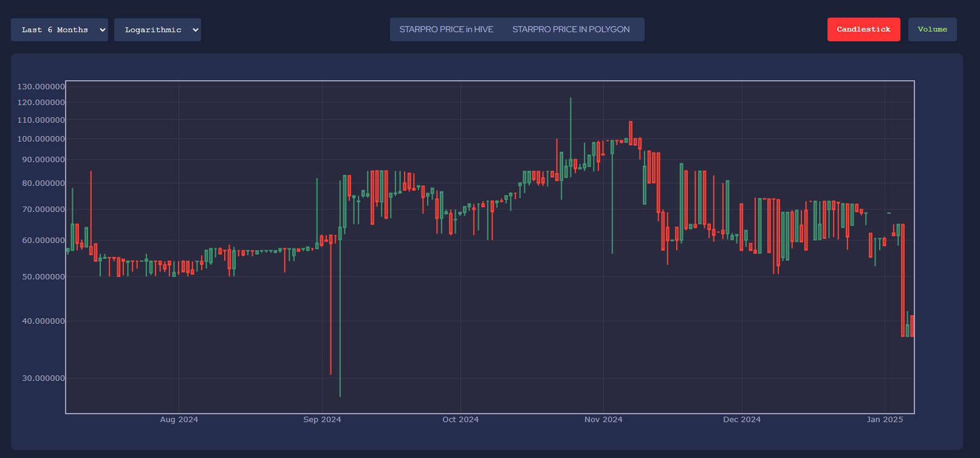Image resolution: width=980 pixels, height=458 pixels.
Task: Open the Last 6 Months time range dropdown
Action: (x=60, y=30)
